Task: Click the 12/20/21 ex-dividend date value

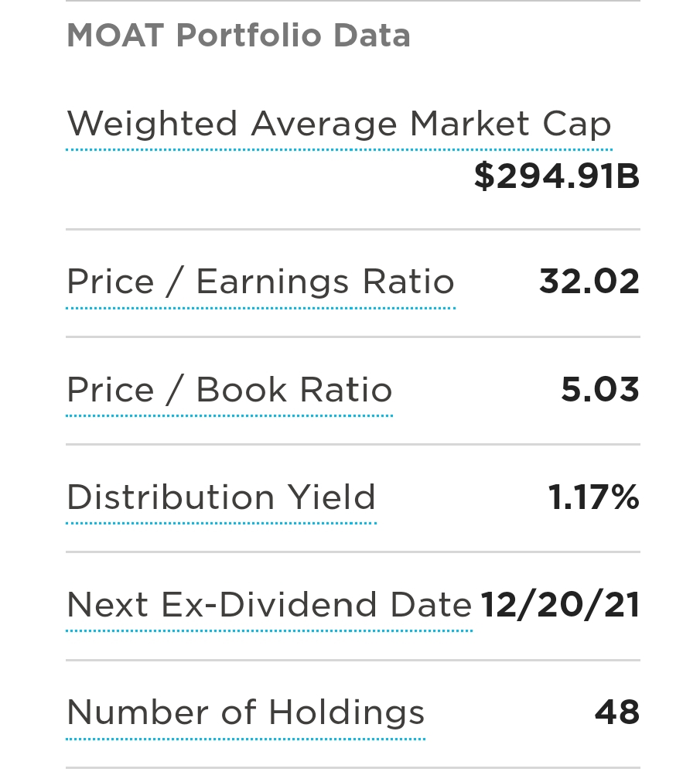Action: (560, 605)
